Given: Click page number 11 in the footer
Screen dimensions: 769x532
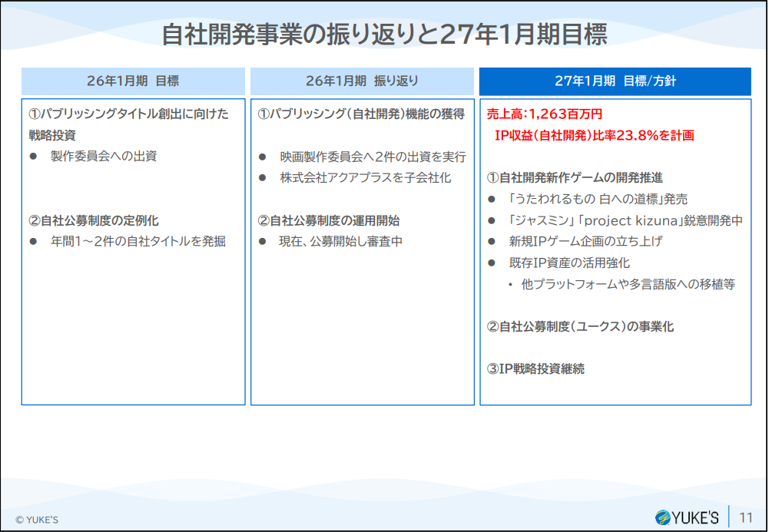Looking at the screenshot, I should tap(745, 517).
